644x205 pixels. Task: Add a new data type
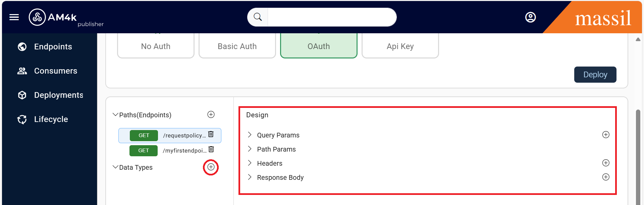coord(211,167)
